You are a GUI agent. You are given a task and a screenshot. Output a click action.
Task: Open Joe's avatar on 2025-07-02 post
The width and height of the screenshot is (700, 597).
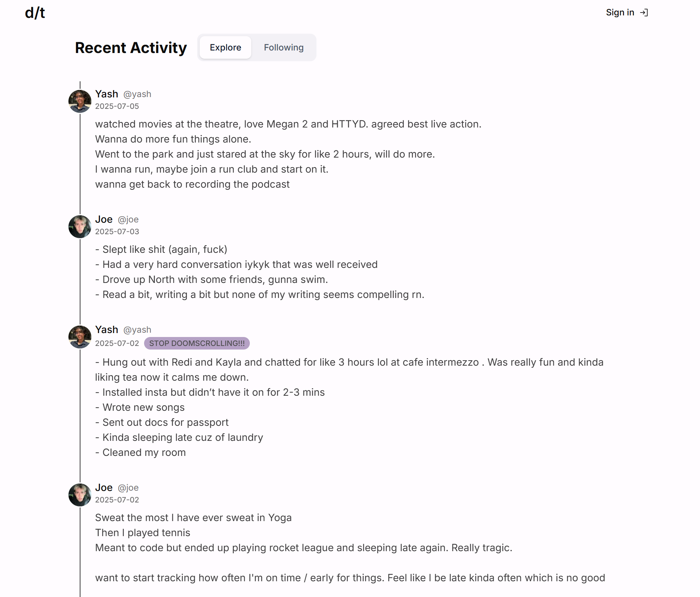click(x=80, y=495)
